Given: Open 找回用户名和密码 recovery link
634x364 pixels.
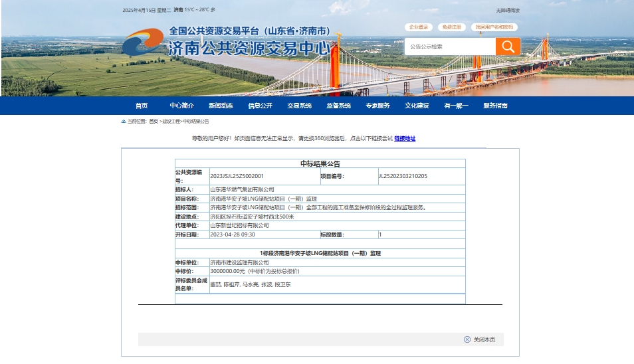Looking at the screenshot, I should coord(494,27).
